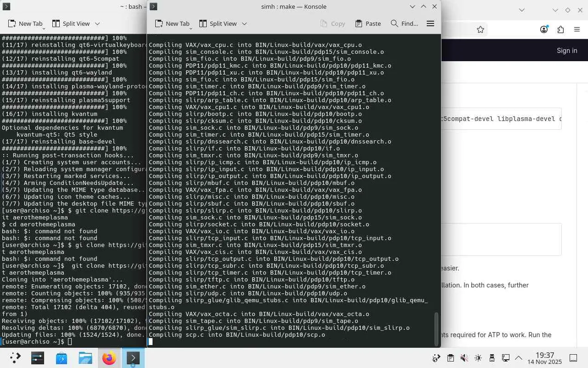Open the hamburger menu in the simh Konsole window
Screen dimensions: 588x368
pos(430,23)
